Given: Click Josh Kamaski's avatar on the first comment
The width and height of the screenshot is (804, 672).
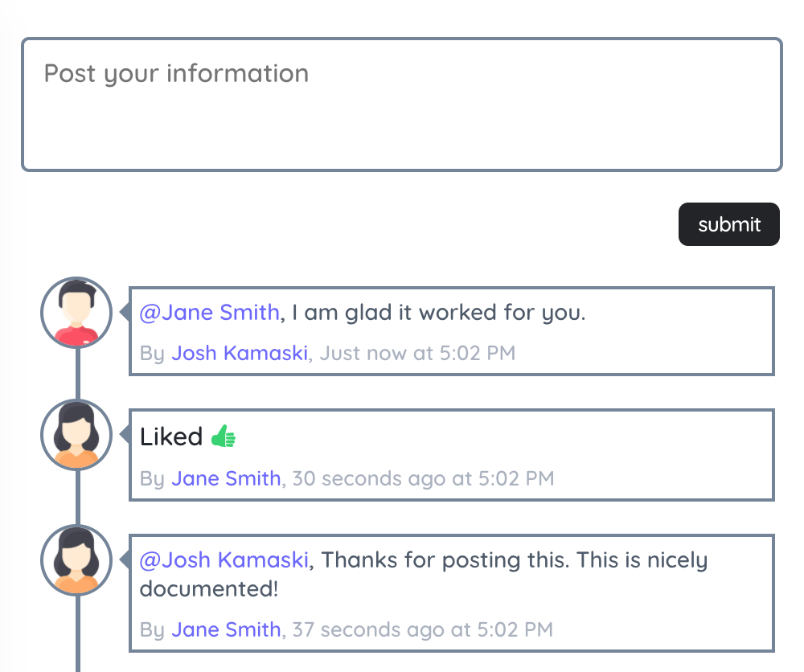Looking at the screenshot, I should (x=76, y=312).
